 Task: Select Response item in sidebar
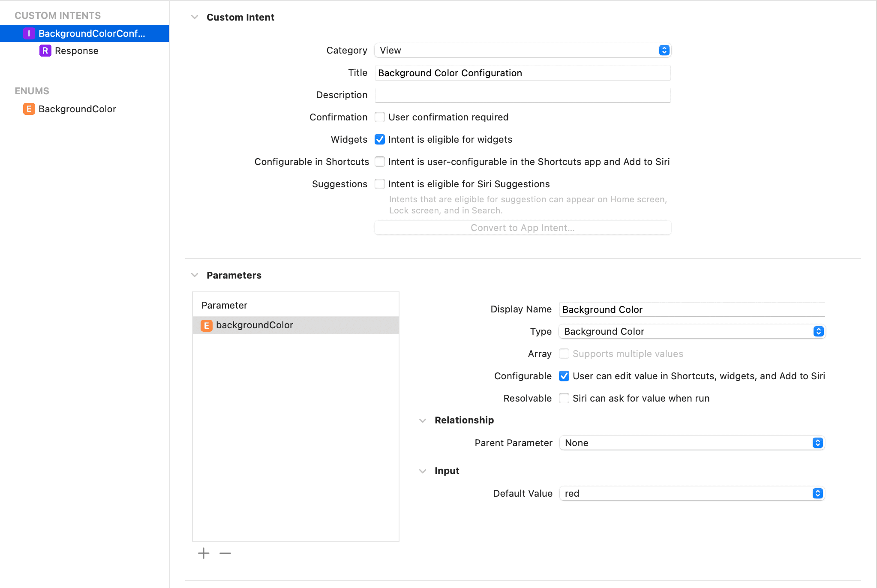coord(77,51)
